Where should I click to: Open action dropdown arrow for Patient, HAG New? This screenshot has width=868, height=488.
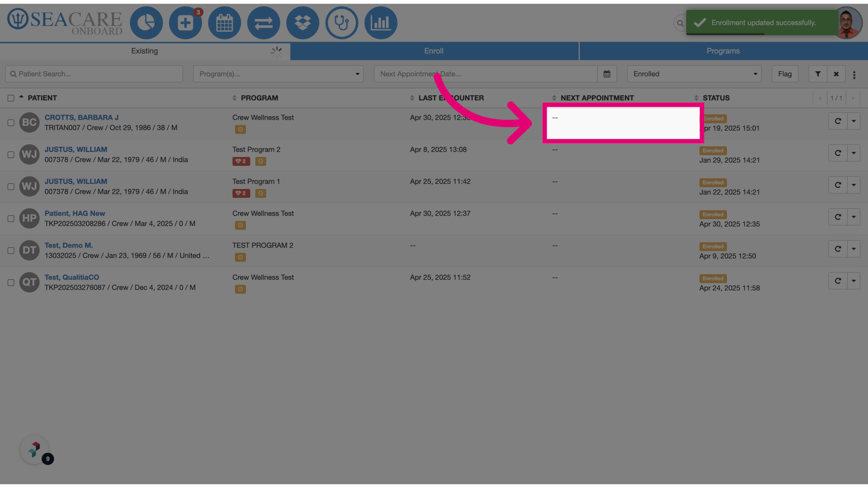(x=854, y=217)
